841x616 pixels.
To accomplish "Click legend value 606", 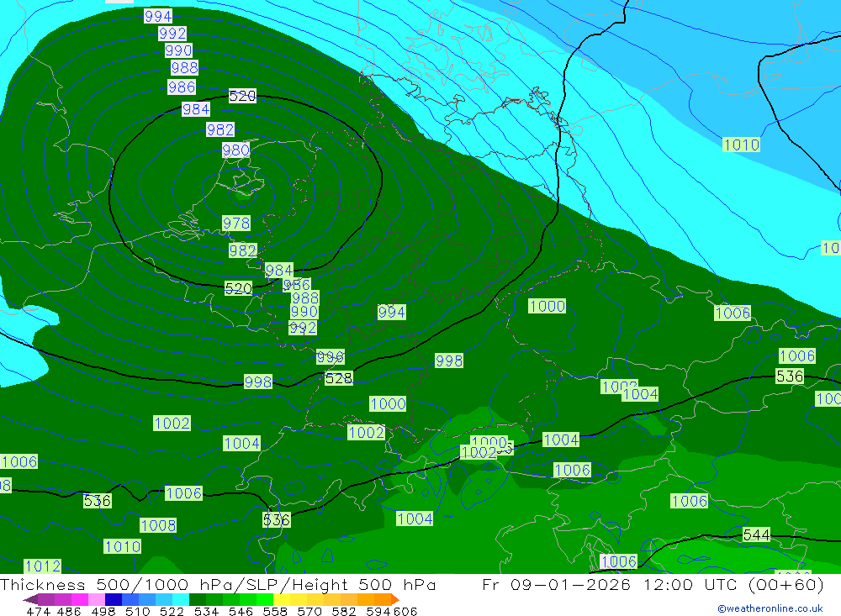I will pyautogui.click(x=405, y=612).
